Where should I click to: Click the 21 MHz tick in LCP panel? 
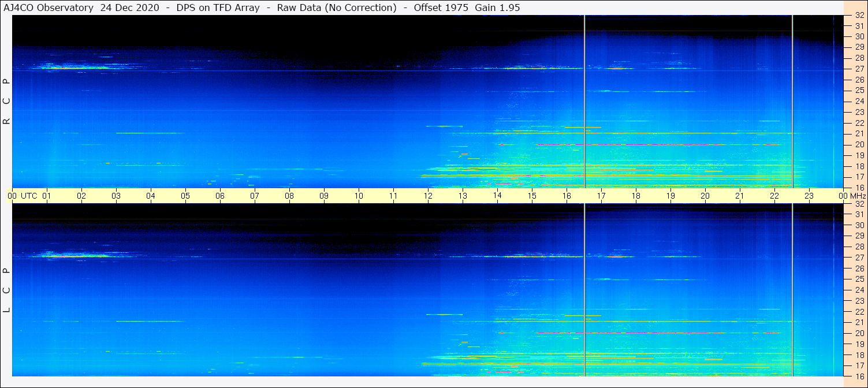pyautogui.click(x=859, y=322)
